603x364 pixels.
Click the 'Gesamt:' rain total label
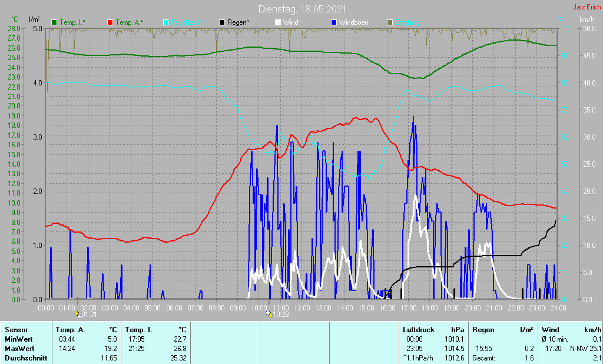point(484,358)
